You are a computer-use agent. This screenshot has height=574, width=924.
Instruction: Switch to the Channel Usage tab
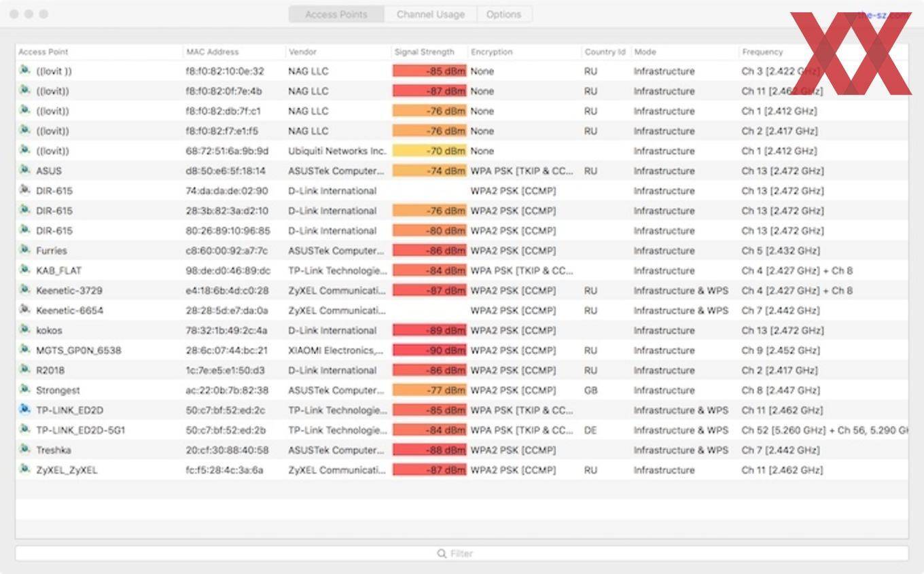431,14
